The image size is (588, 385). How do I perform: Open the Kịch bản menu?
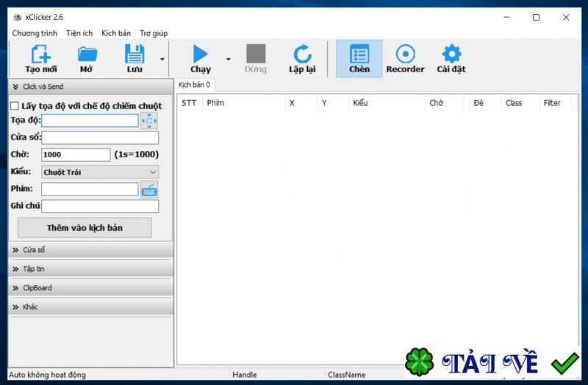click(x=116, y=33)
